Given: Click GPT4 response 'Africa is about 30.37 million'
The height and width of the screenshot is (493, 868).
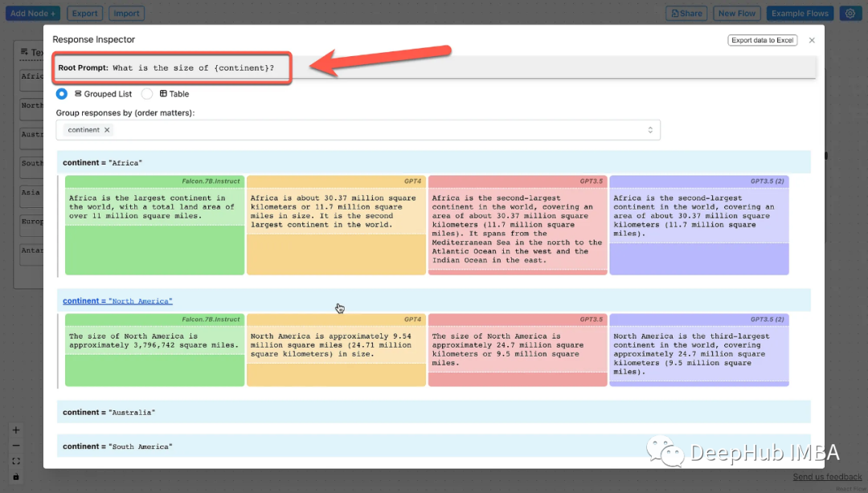Looking at the screenshot, I should (x=336, y=211).
